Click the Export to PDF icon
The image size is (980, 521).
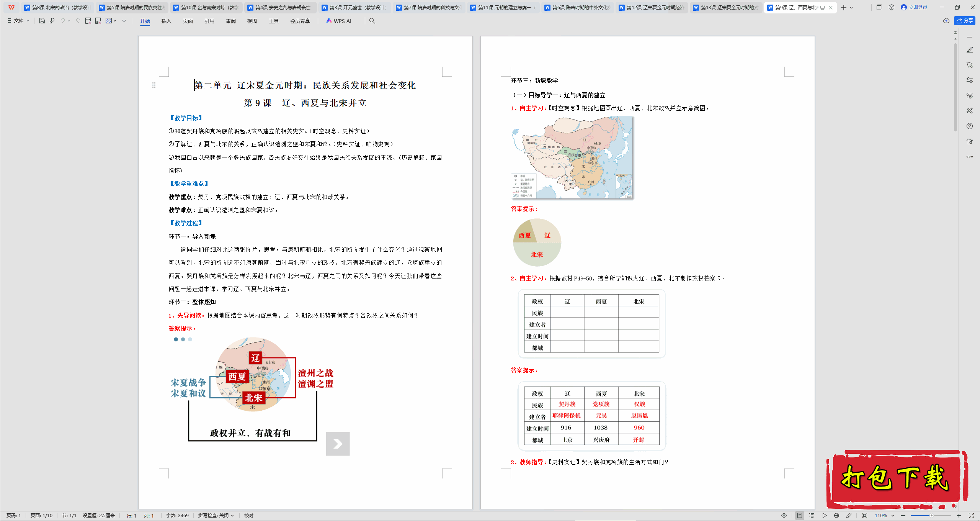[x=88, y=21]
